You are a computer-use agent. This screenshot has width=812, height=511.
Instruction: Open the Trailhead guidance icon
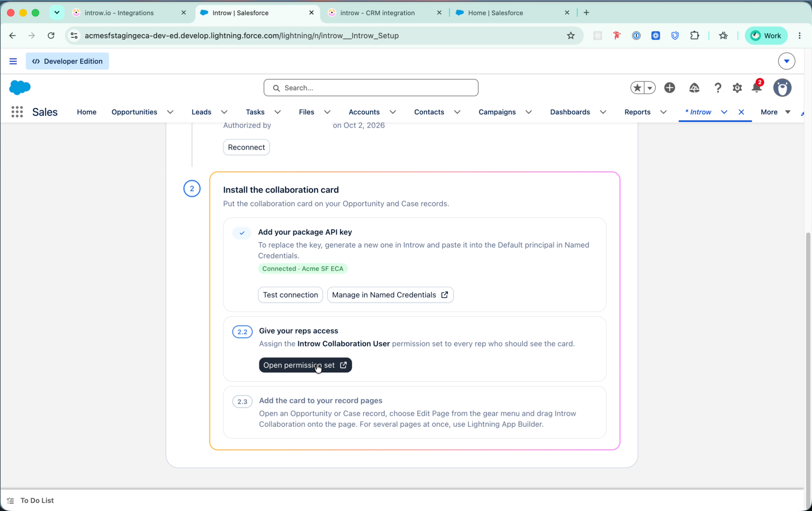click(x=694, y=88)
